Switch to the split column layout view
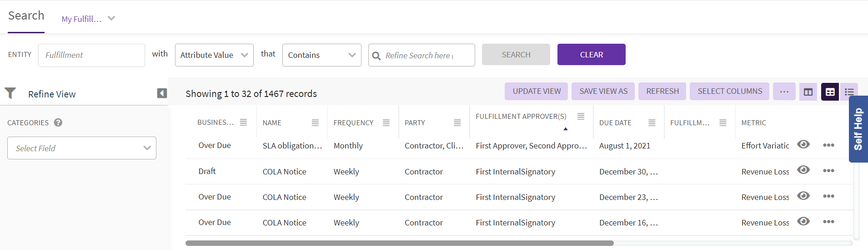The width and height of the screenshot is (868, 250). (x=808, y=92)
